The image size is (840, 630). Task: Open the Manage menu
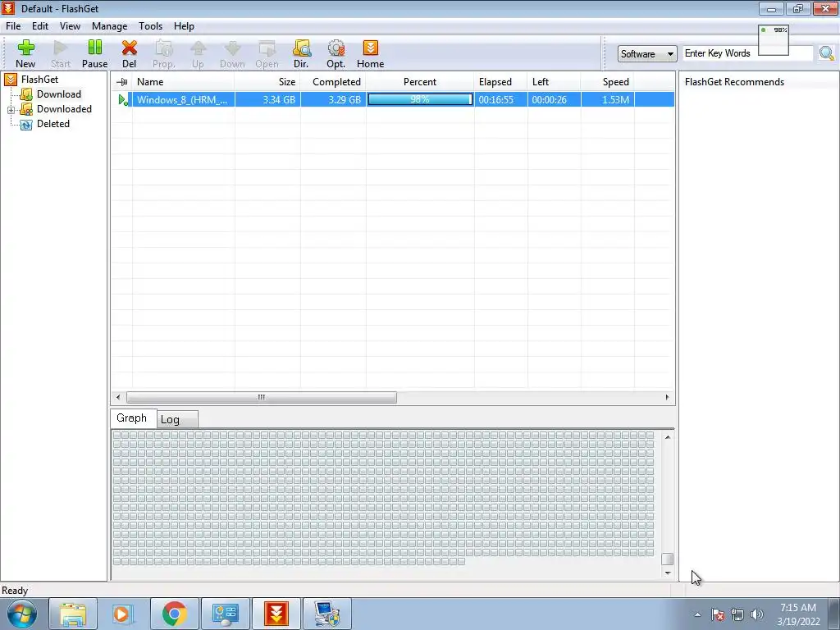[x=109, y=26]
